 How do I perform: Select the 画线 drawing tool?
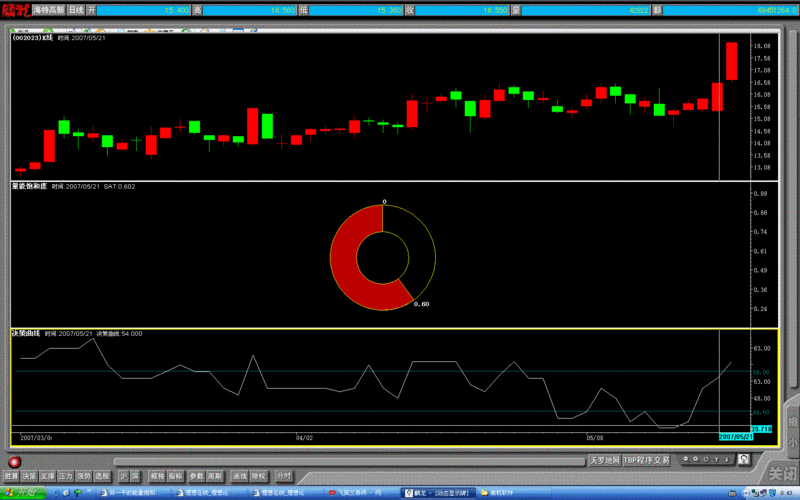239,476
